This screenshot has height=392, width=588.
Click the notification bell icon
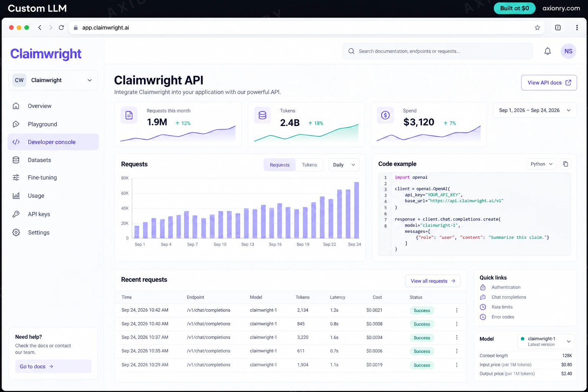[x=548, y=51]
